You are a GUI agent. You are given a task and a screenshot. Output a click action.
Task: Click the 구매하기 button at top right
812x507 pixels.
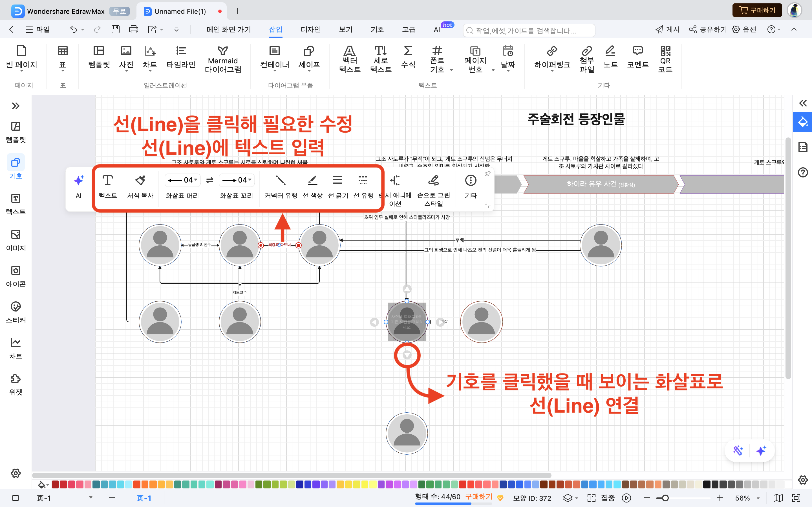pyautogui.click(x=757, y=10)
